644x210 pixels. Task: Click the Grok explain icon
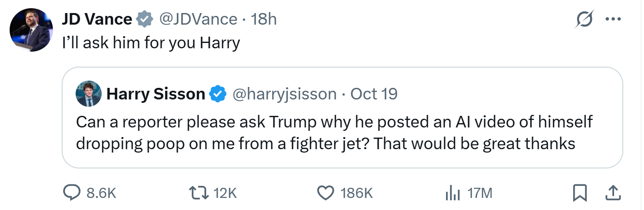pyautogui.click(x=585, y=20)
